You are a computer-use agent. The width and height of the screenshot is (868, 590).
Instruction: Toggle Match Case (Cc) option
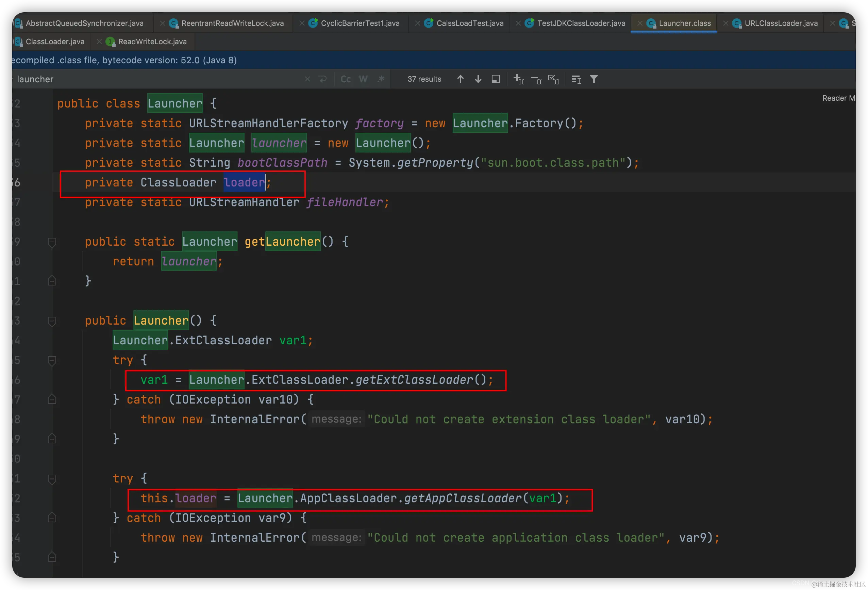pos(346,79)
